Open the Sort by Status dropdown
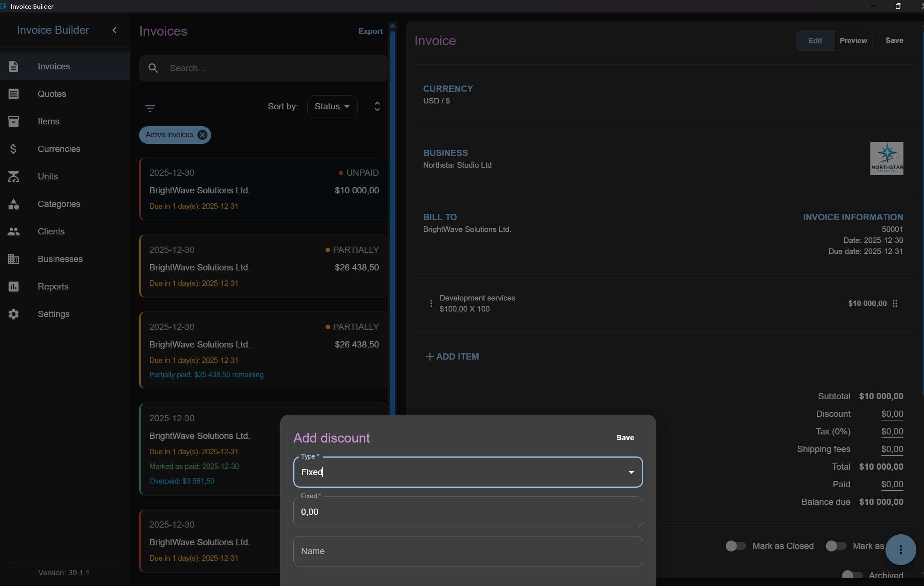 pyautogui.click(x=332, y=106)
